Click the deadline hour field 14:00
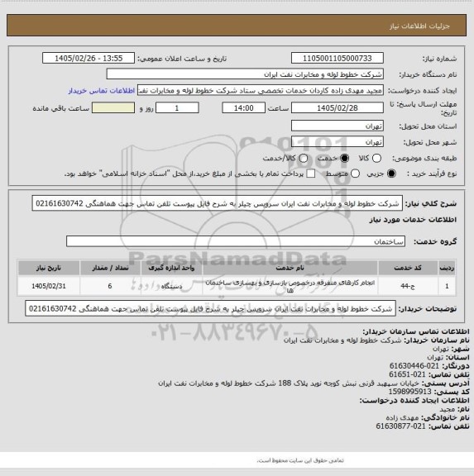The width and height of the screenshot is (474, 476). (244, 107)
